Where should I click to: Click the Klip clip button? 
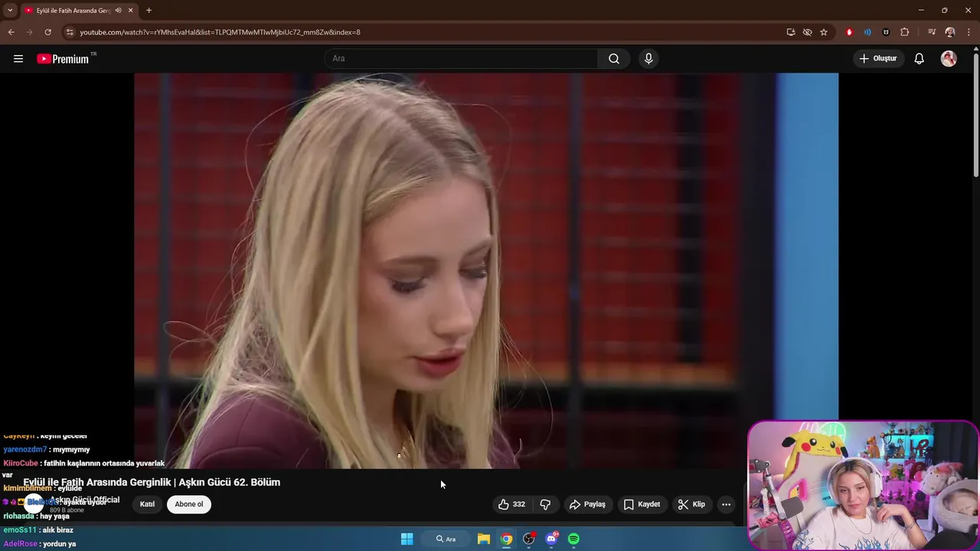point(691,504)
